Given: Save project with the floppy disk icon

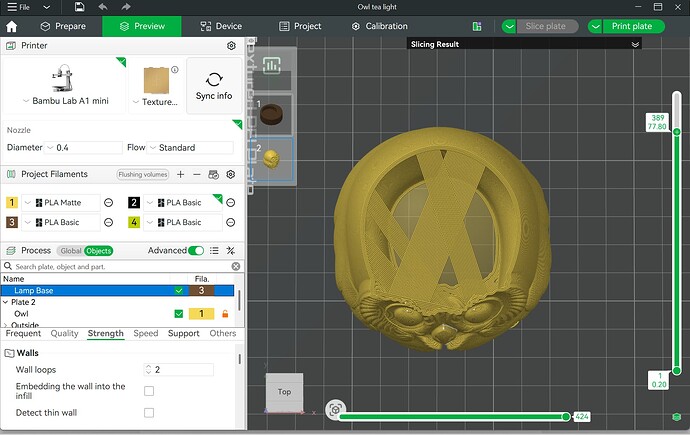Looking at the screenshot, I should 79,7.
